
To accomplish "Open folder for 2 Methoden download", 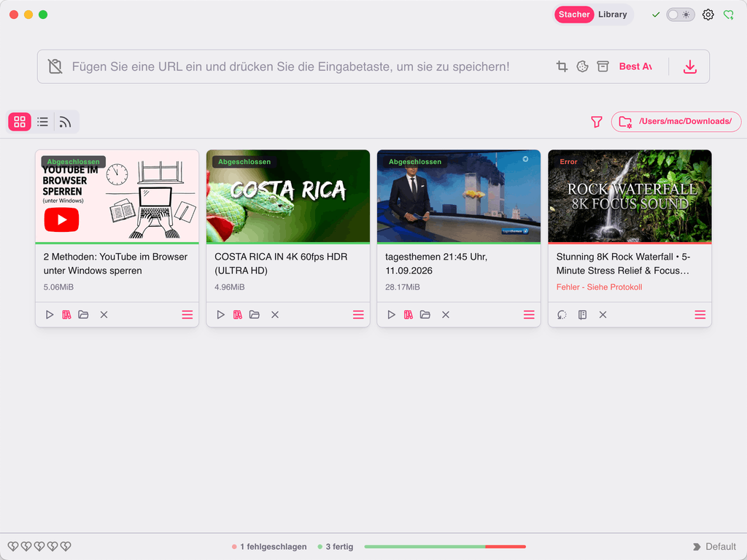I will tap(83, 315).
